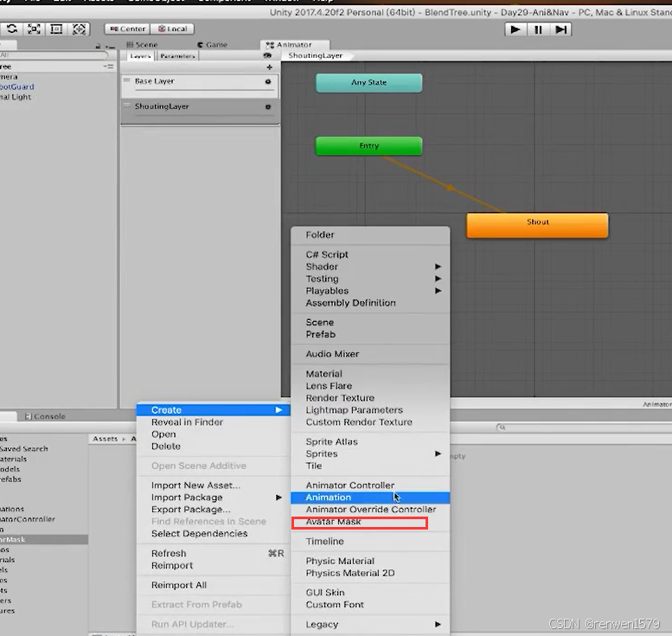The width and height of the screenshot is (672, 636).
Task: Choose GUI Skin
Action: coord(370,592)
